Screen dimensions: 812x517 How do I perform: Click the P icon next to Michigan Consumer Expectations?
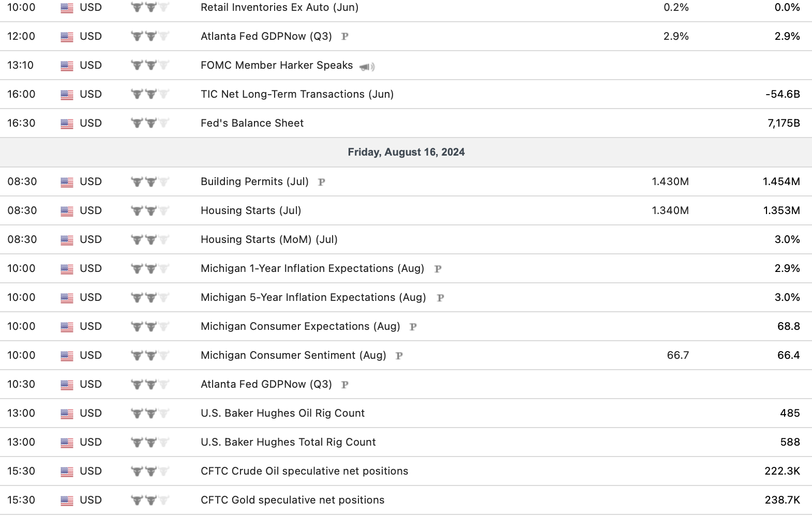[x=413, y=327]
